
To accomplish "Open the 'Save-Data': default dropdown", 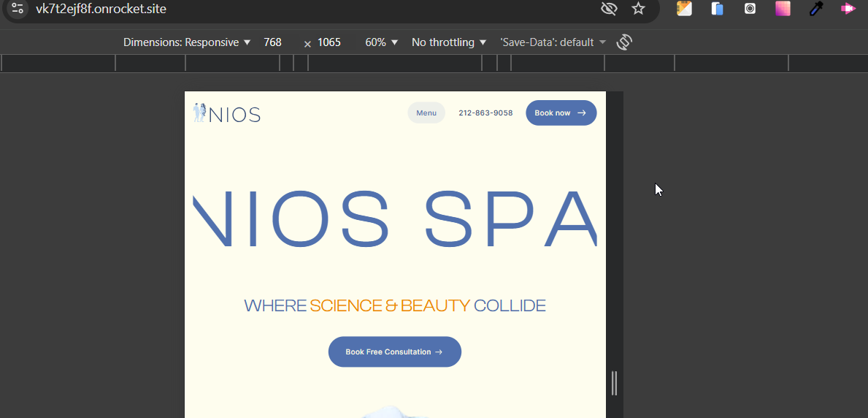I will (x=553, y=42).
